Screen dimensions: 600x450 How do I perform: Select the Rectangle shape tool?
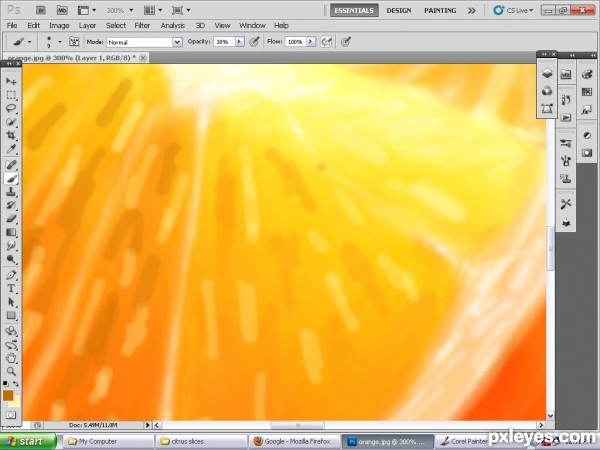[x=11, y=316]
